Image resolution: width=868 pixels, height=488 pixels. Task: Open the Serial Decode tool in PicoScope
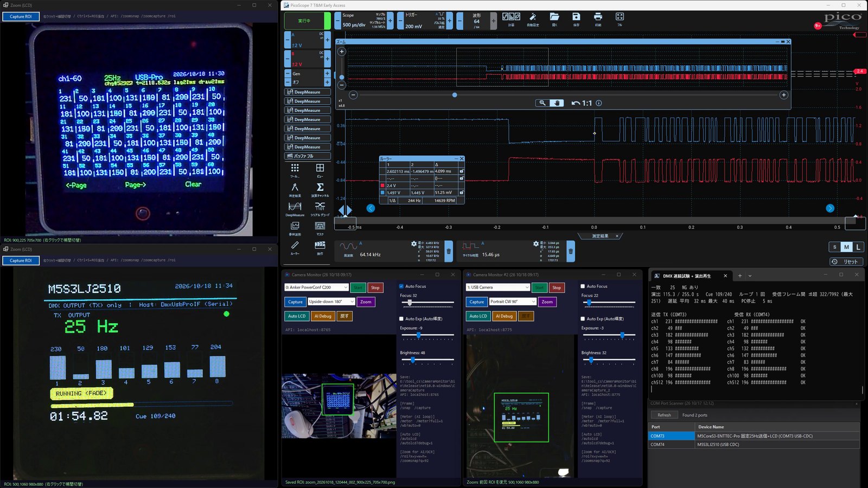(x=320, y=208)
